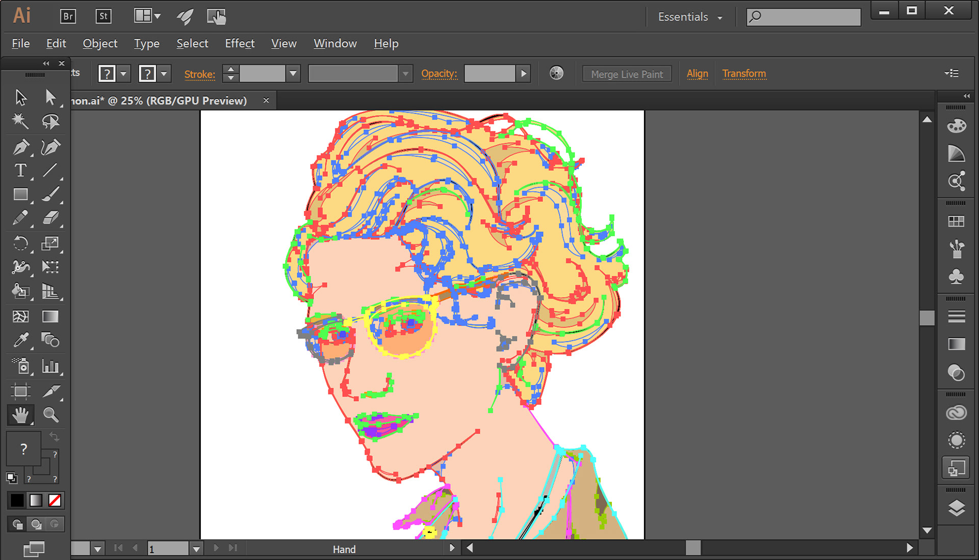The height and width of the screenshot is (560, 979).
Task: Open the Stroke color dropdown arrow
Action: [x=164, y=73]
